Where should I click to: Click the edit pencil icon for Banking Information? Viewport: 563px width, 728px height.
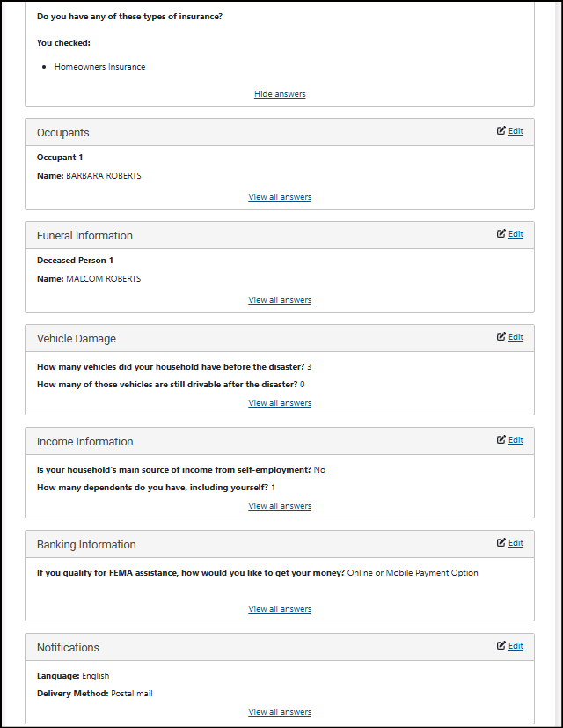pos(501,543)
